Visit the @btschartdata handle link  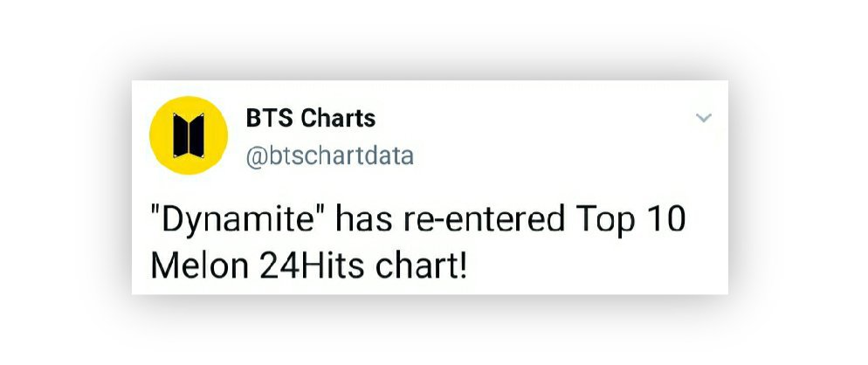[329, 156]
